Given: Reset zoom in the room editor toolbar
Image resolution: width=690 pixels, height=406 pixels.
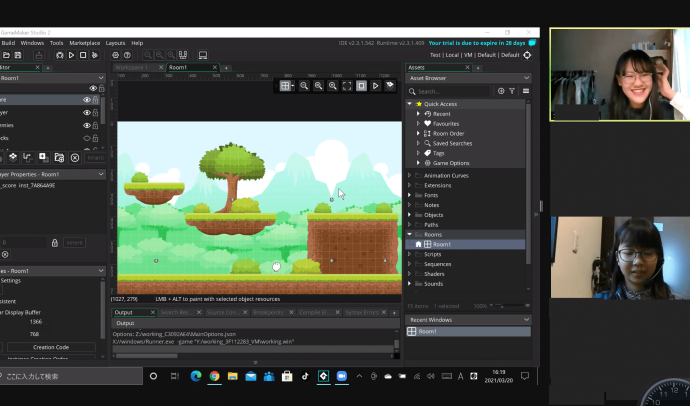Looking at the screenshot, I should [318, 86].
